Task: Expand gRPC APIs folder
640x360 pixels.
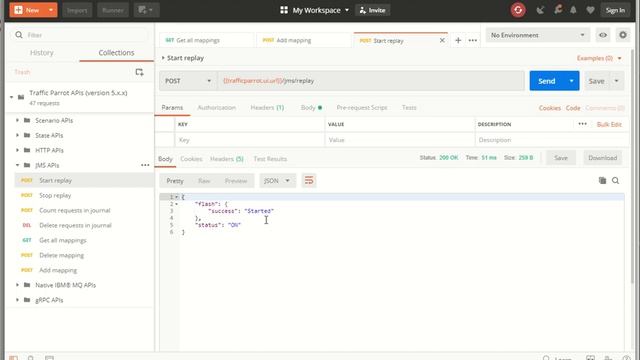Action: pos(17,300)
